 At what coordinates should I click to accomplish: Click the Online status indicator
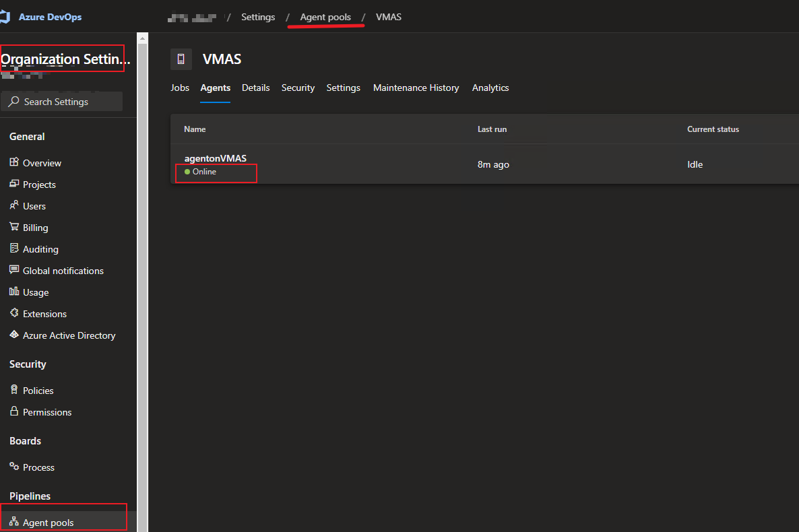[199, 172]
